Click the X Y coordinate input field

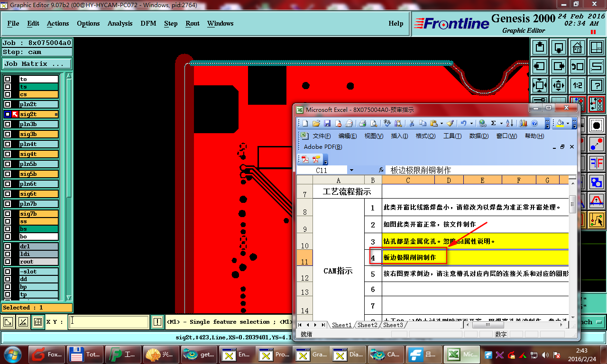(x=109, y=322)
